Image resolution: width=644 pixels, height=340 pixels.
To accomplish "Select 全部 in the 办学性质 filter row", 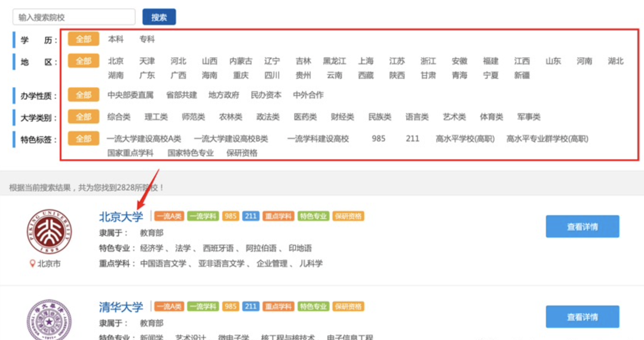I will point(84,95).
